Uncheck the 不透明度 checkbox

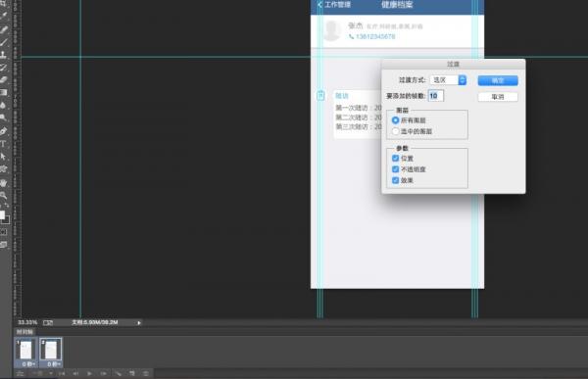pos(395,169)
